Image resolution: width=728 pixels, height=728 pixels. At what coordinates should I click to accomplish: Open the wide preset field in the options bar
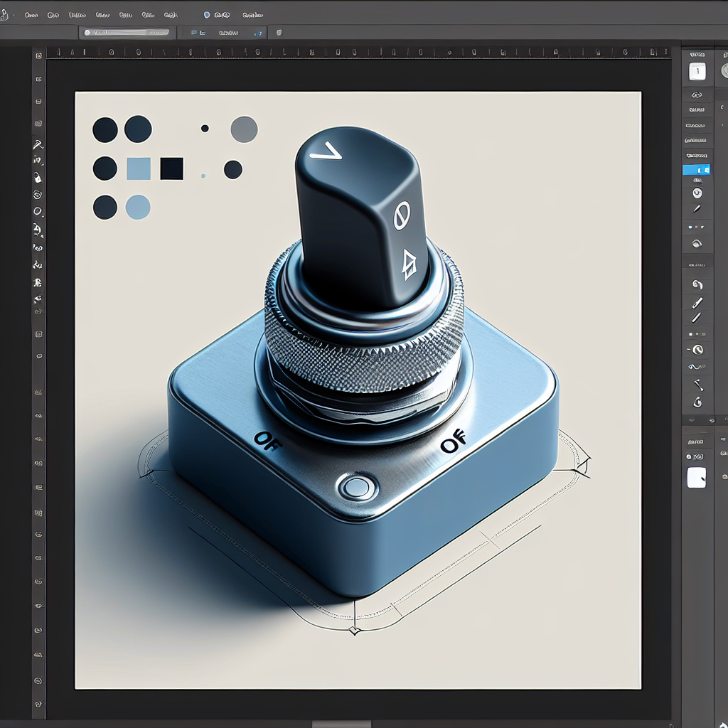pyautogui.click(x=126, y=33)
